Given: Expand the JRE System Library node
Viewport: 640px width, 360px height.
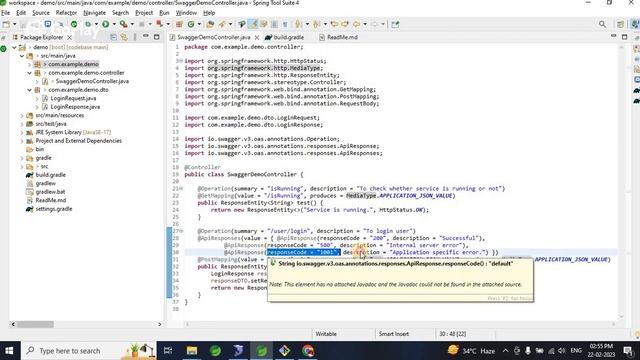Looking at the screenshot, I should pyautogui.click(x=22, y=133).
